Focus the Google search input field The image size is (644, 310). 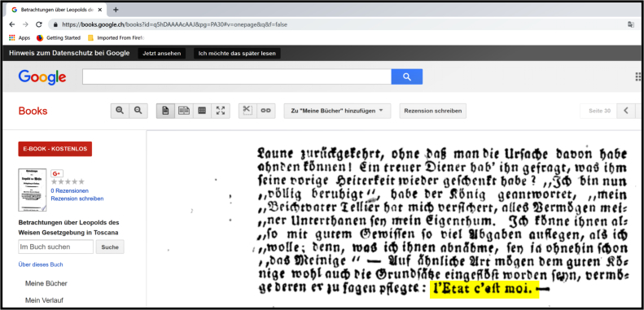tap(237, 76)
